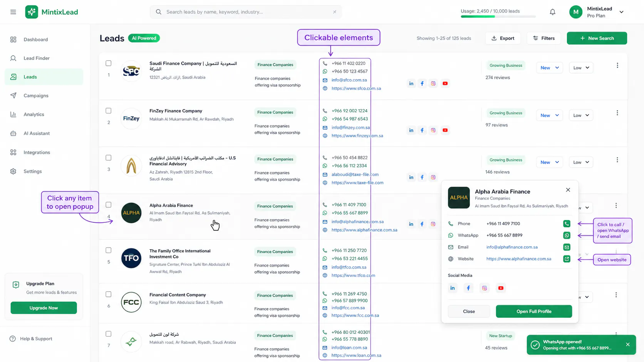Close the Alpha Arabia Finance popup via X
Image resolution: width=644 pixels, height=362 pixels.
568,190
